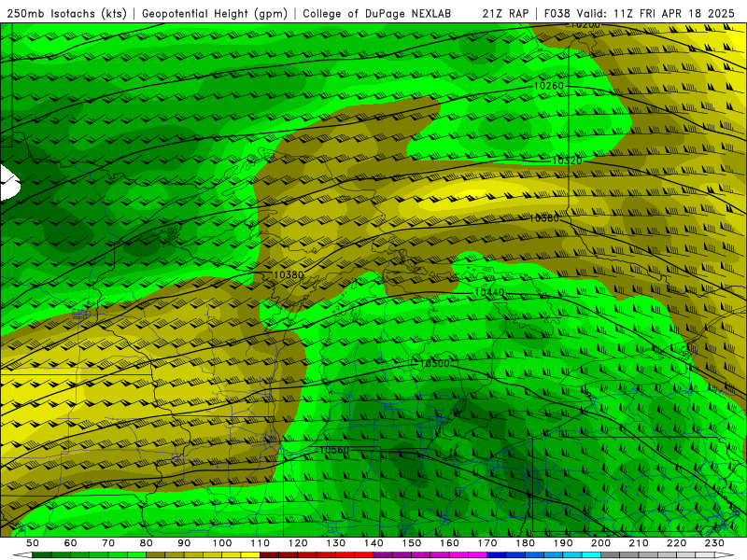Select the magenta swatch below 160

click(x=458, y=554)
